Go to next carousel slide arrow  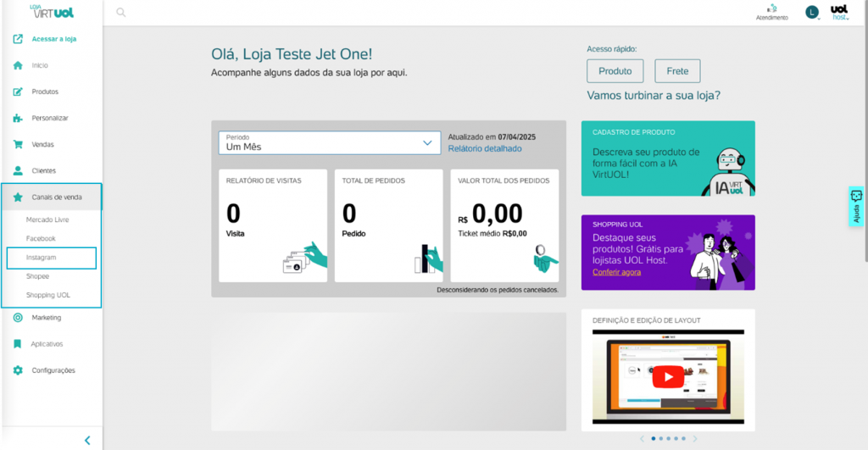[695, 438]
